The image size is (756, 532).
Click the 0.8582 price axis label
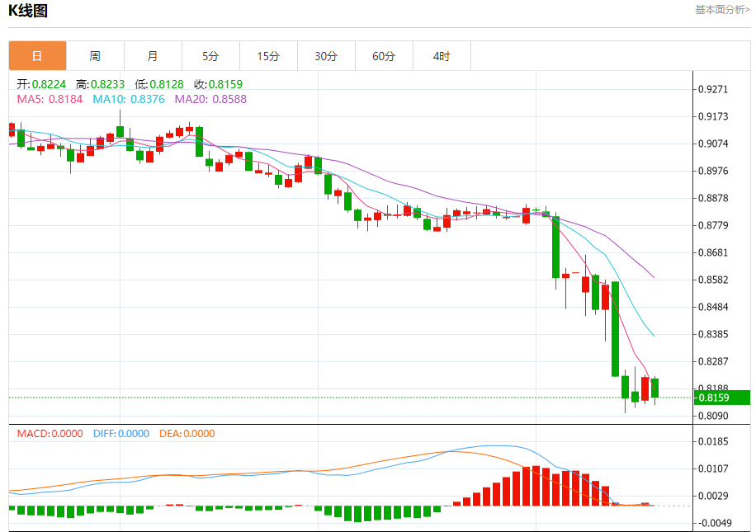point(713,280)
